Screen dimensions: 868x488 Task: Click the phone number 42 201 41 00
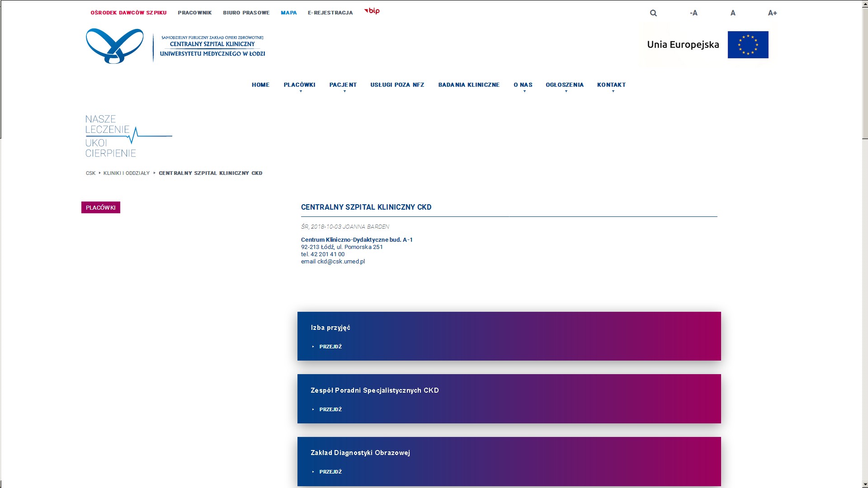point(327,254)
